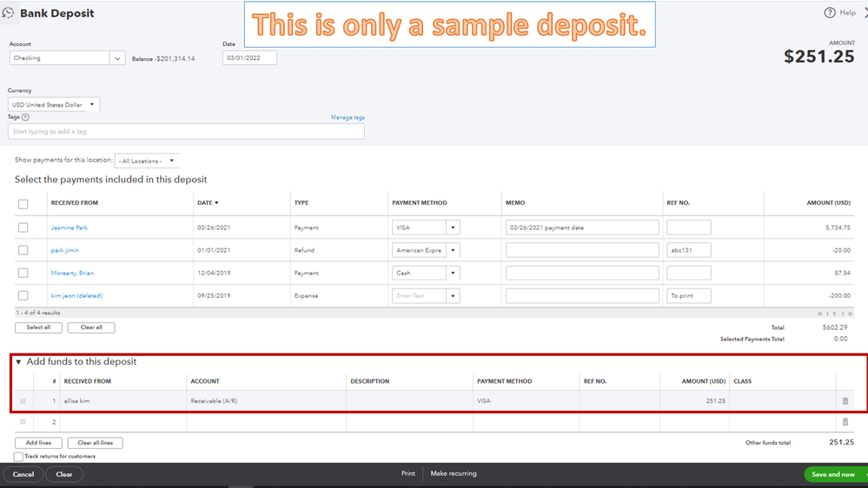Open the Jasmine Park customer link

[70, 228]
